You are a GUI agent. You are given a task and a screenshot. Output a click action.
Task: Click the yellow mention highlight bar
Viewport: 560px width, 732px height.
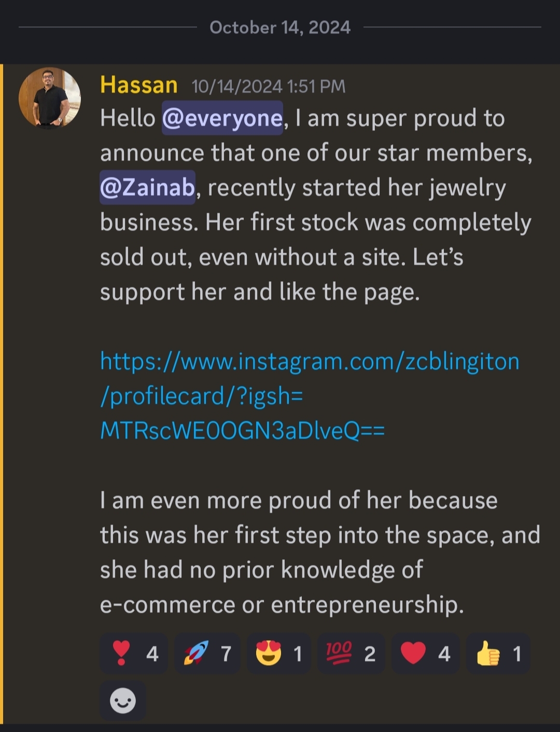tap(2, 394)
